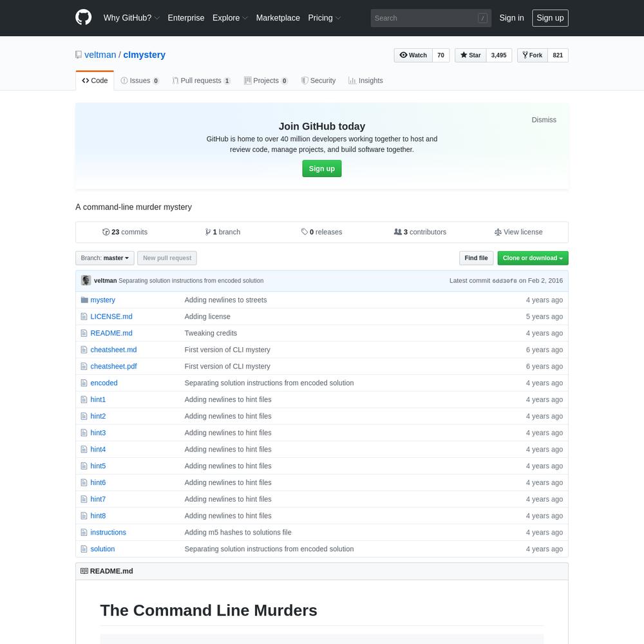Select the Code tab

click(x=95, y=80)
